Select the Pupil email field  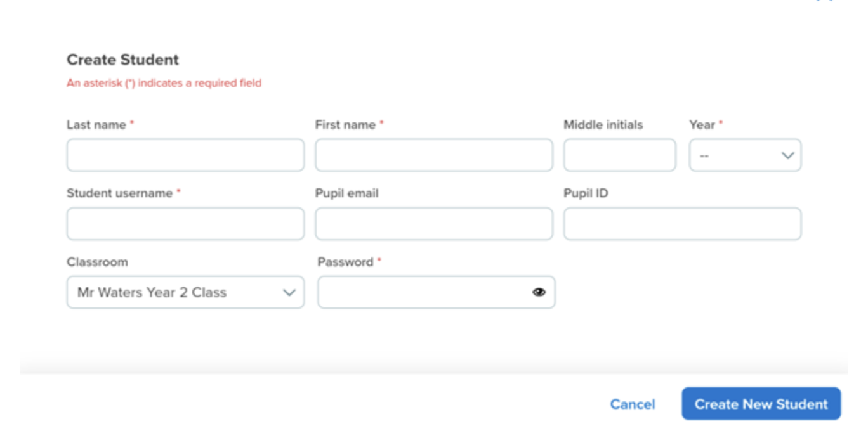434,224
